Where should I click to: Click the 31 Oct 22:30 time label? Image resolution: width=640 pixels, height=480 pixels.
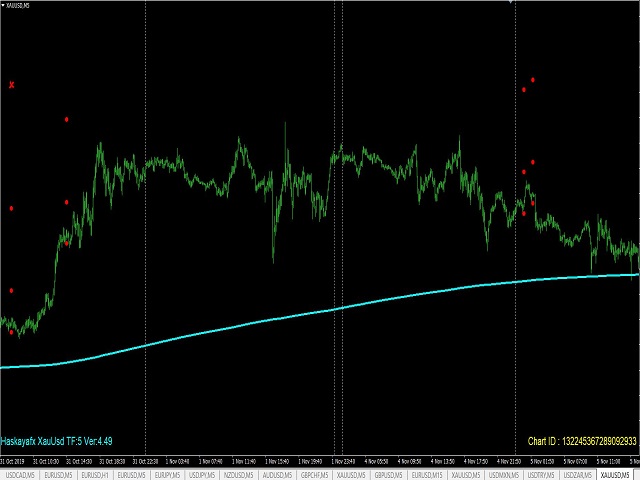[145, 462]
